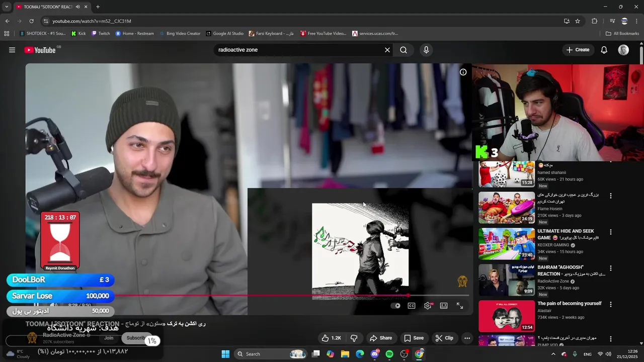Open the Google AI Studio bookmark
Screen dimensions: 644x362
click(224, 34)
